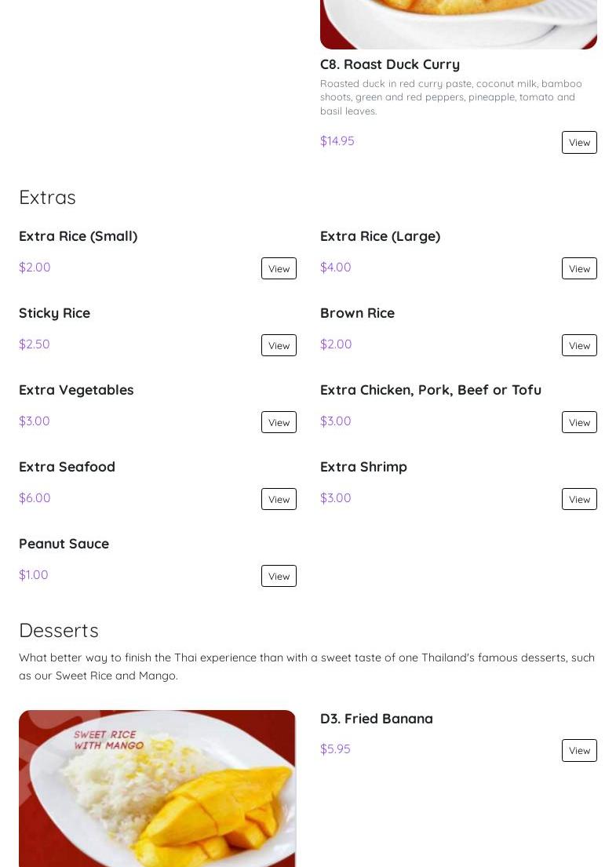Click View for Extra Rice (Large)
This screenshot has width=616, height=867.
coord(579,268)
